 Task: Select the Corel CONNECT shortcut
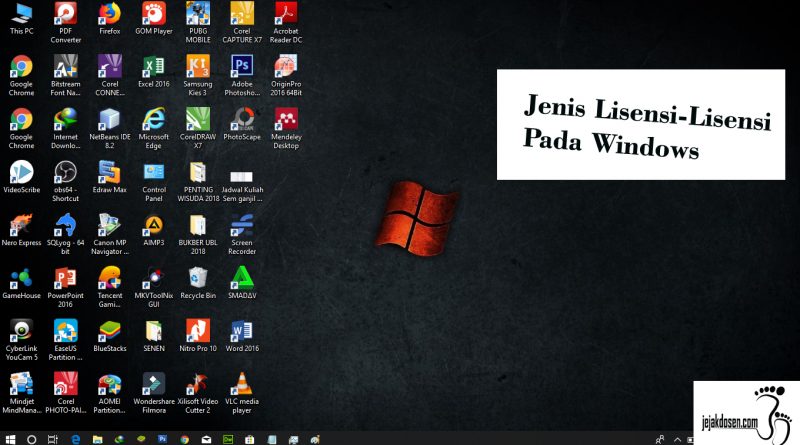[x=110, y=76]
